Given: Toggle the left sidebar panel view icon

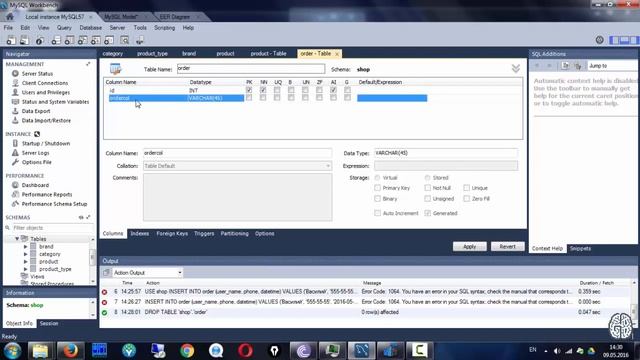Looking at the screenshot, I should [613, 40].
